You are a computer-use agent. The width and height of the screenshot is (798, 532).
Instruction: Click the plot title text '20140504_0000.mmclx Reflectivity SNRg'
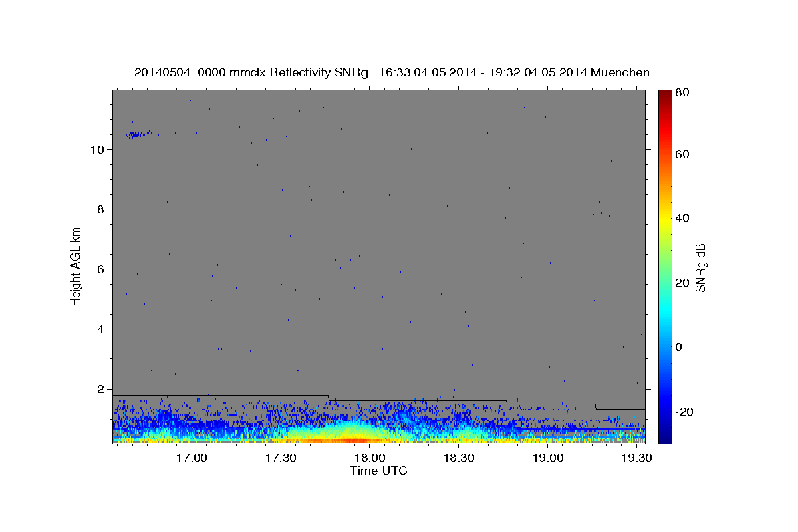click(251, 72)
